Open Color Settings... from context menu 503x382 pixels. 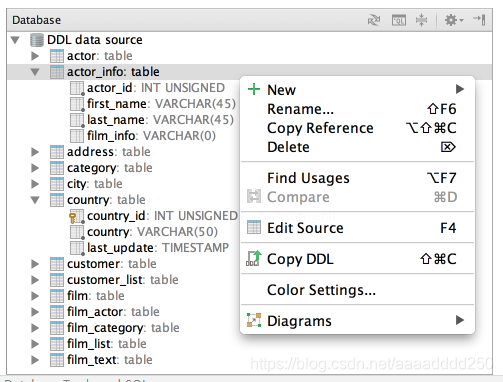(357, 290)
